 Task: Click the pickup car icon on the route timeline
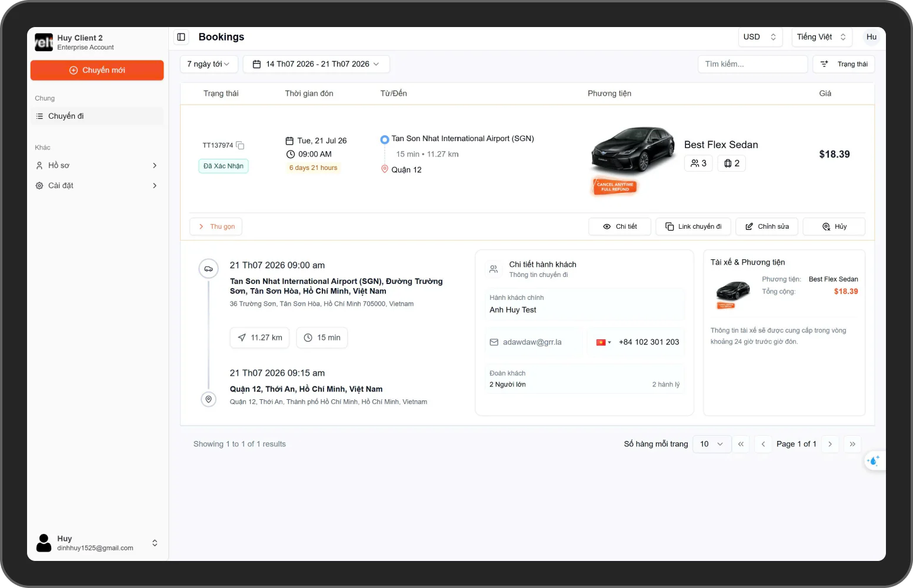pyautogui.click(x=208, y=269)
